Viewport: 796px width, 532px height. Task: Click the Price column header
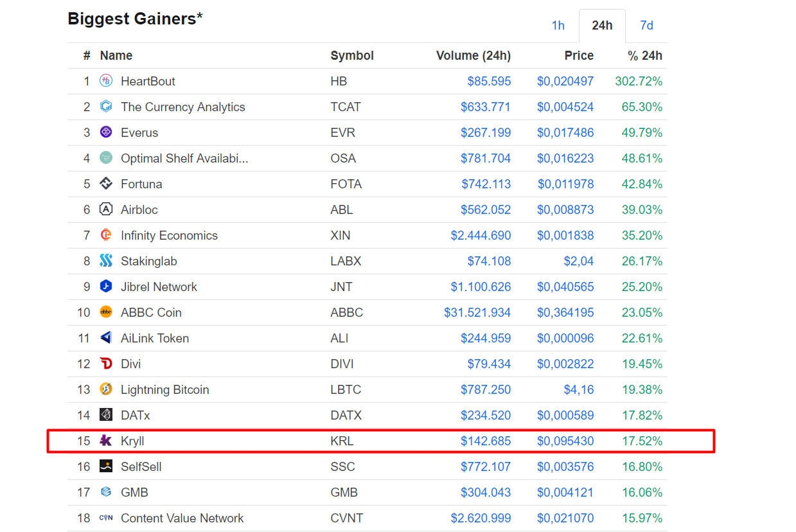pos(579,56)
